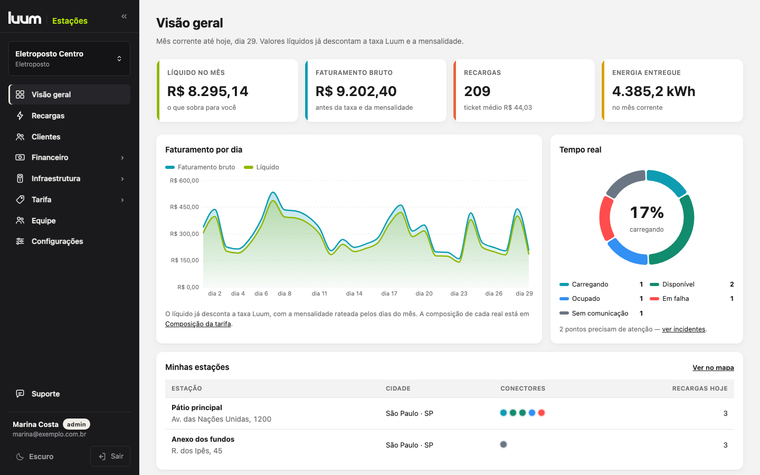The height and width of the screenshot is (475, 760).
Task: Select the Energia entregue 4.385,2 kWh card
Action: pyautogui.click(x=672, y=91)
